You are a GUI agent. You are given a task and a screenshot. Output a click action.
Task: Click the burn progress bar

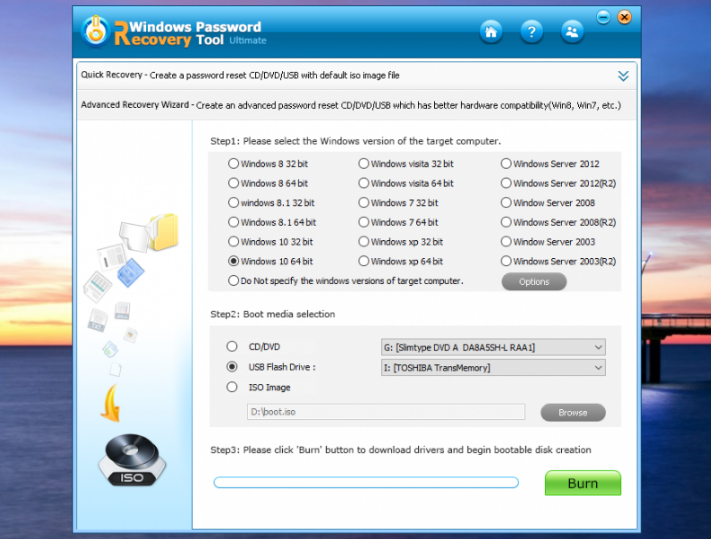pyautogui.click(x=366, y=482)
